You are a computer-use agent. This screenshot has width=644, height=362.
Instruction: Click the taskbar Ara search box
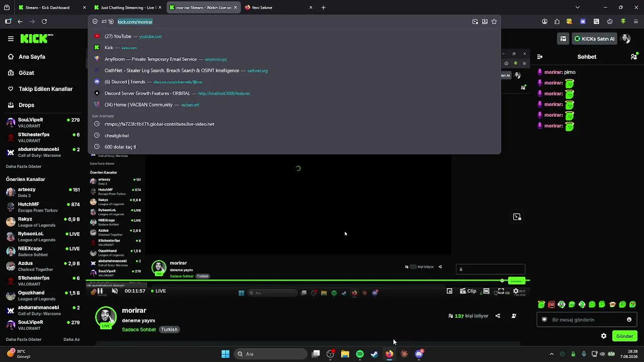[x=271, y=354]
